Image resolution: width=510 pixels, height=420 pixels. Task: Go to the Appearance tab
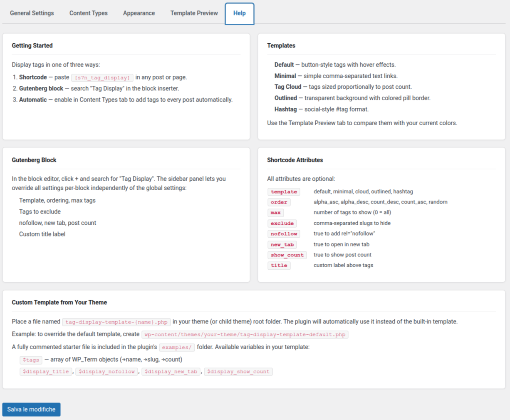click(x=139, y=13)
